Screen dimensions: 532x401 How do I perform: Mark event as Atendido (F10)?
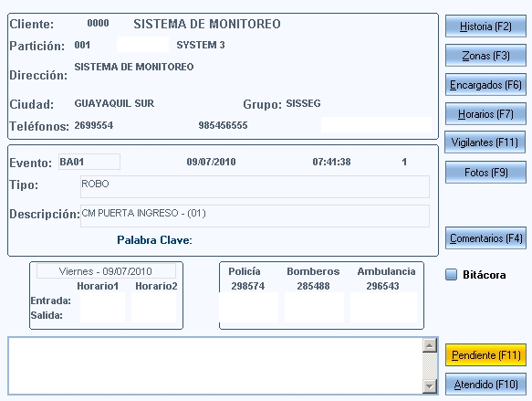485,384
